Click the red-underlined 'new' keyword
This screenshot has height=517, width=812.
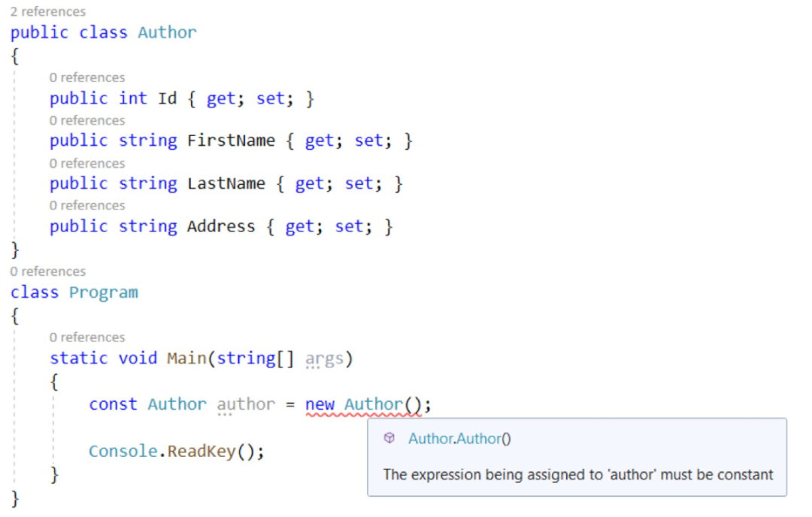point(320,405)
